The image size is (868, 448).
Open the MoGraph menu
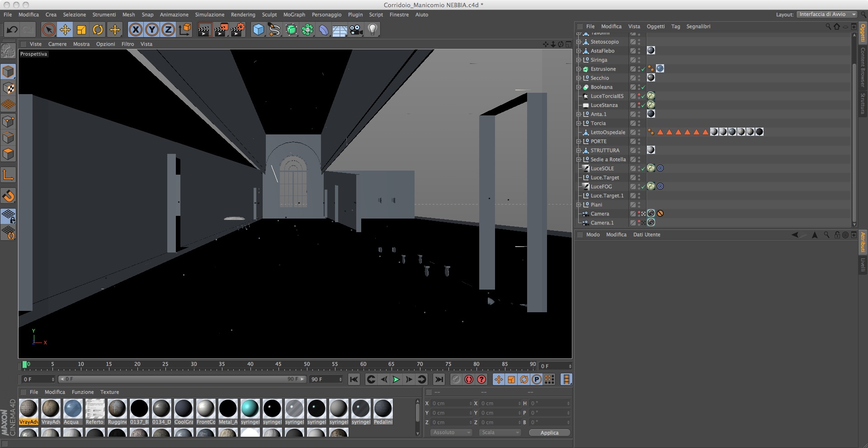tap(294, 14)
